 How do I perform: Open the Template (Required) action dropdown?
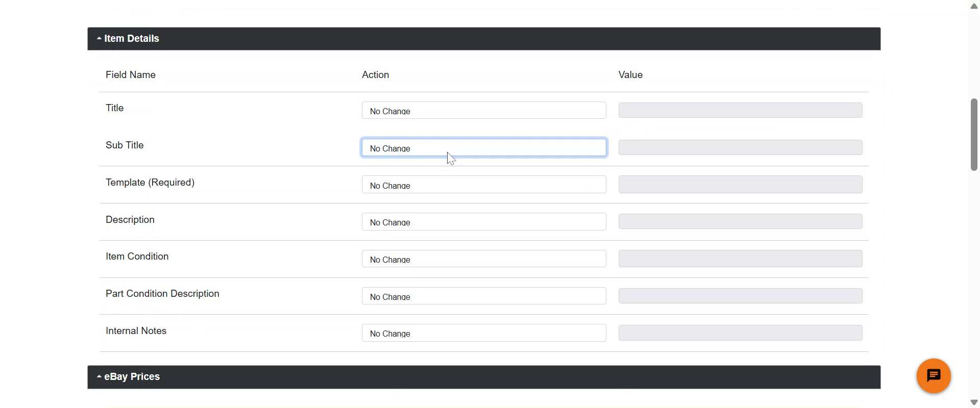483,185
